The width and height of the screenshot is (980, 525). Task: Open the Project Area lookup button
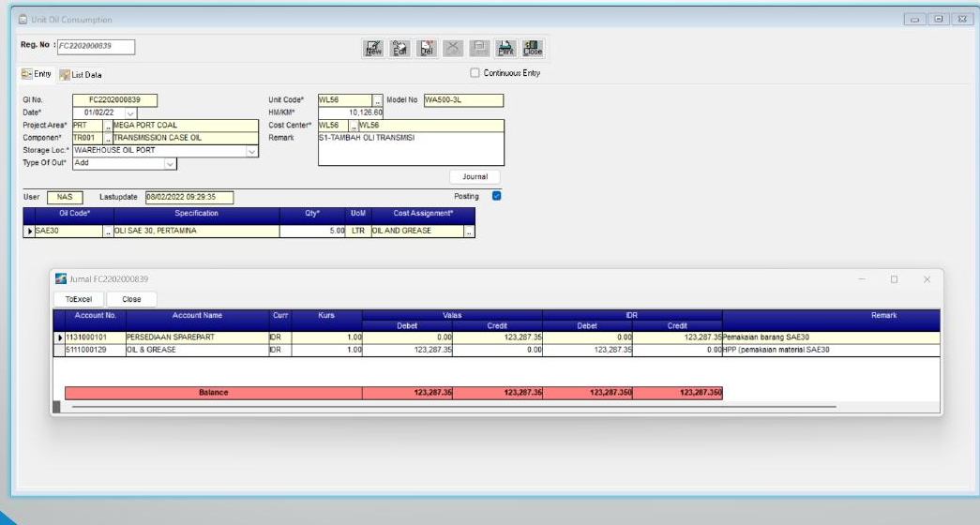(108, 126)
